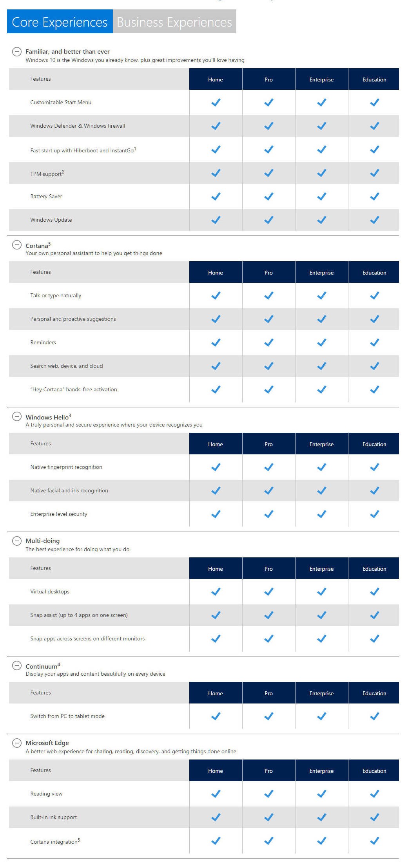Collapse the Continuum section
This screenshot has height=868, width=408.
(x=16, y=665)
